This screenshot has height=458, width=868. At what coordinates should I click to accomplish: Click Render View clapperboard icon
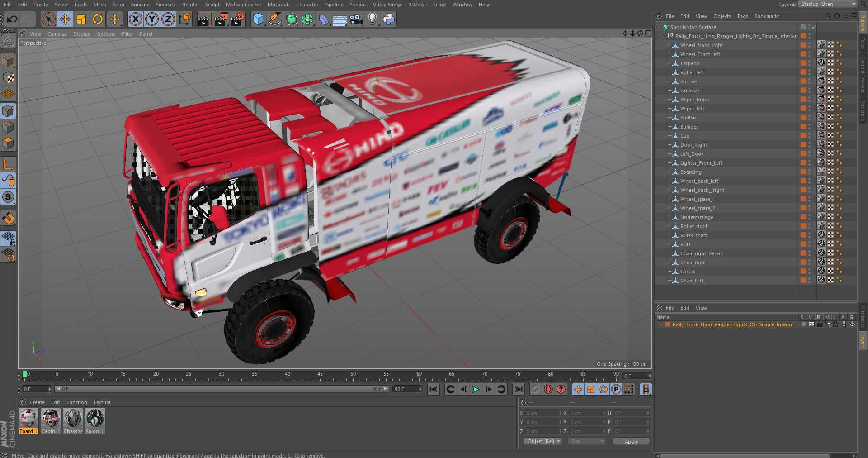click(204, 19)
